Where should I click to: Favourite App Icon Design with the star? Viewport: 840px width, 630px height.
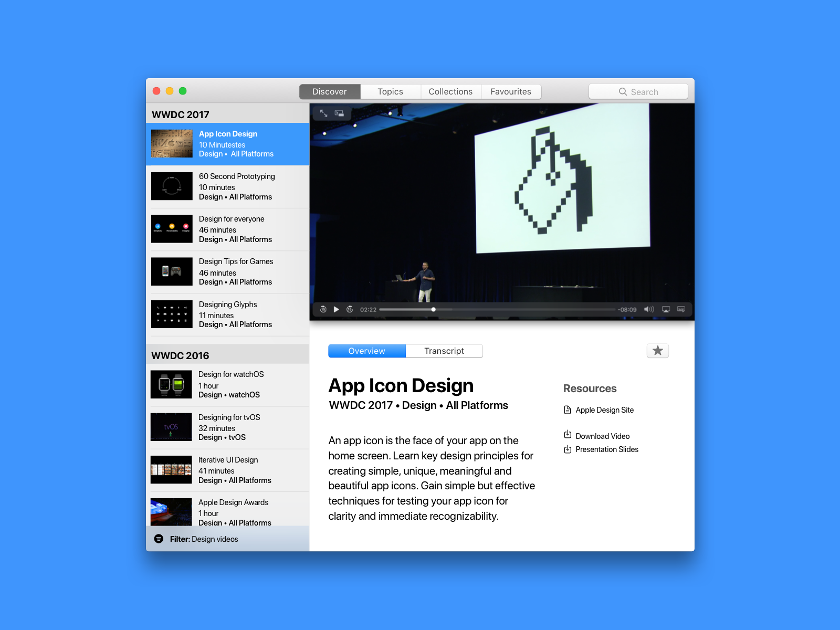(x=657, y=351)
